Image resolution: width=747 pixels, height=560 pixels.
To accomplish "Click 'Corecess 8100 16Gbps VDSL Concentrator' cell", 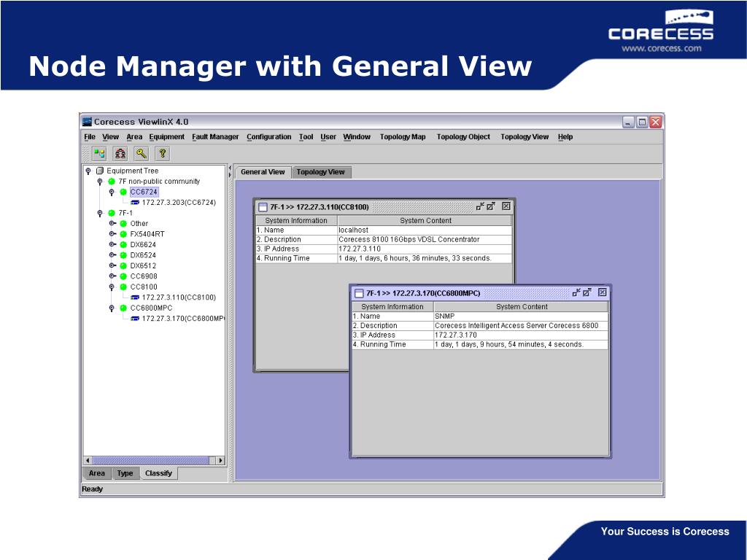I will tap(425, 239).
